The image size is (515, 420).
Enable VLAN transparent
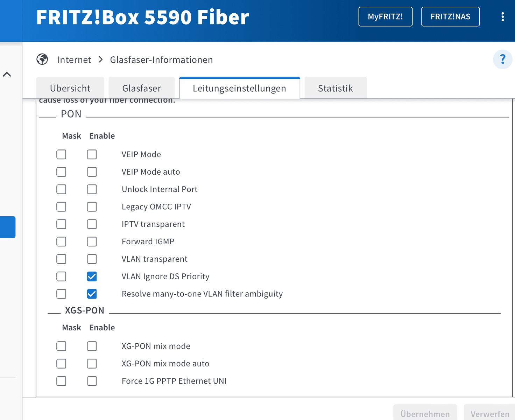[92, 259]
